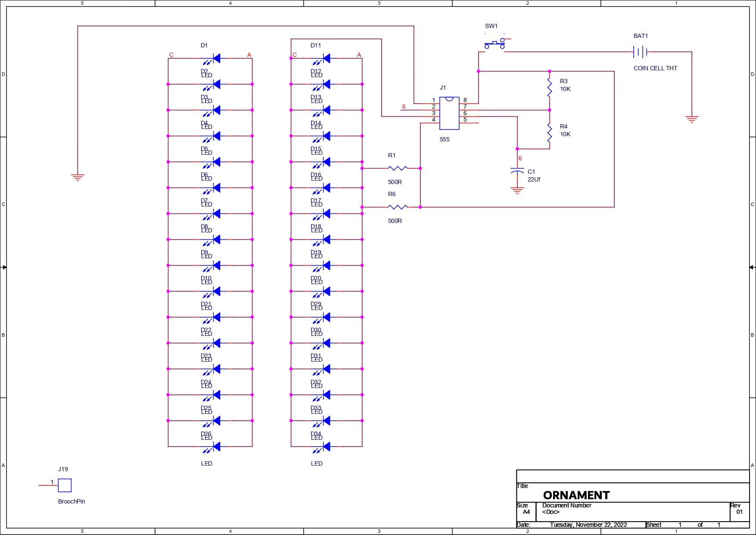Click the R6 designator label

(392, 194)
